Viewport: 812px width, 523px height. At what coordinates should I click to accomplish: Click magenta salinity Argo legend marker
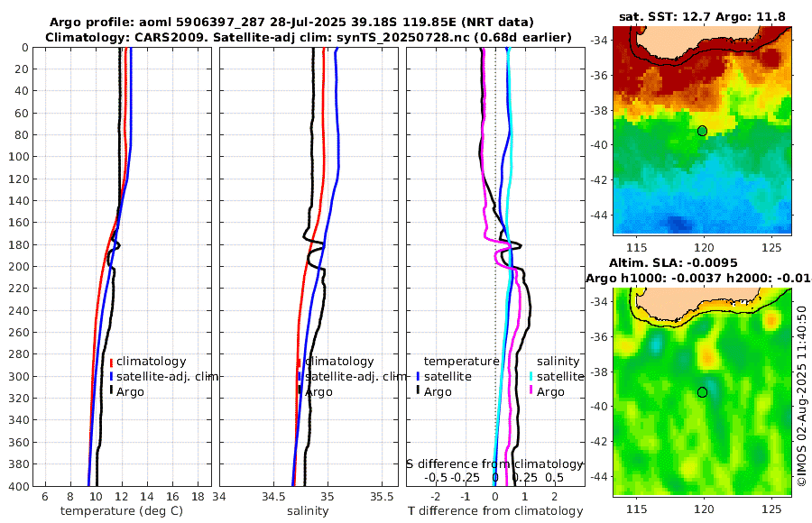(531, 392)
